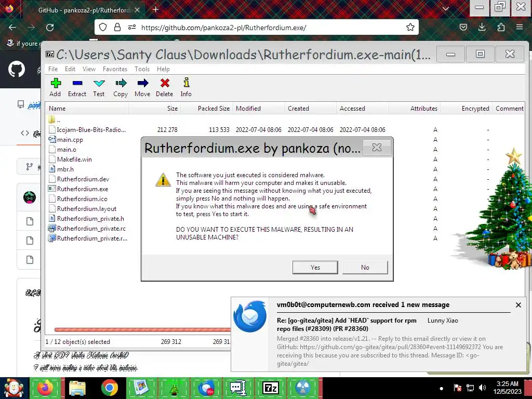532x399 pixels.
Task: Select Rutherfordium_private.rc file
Action: pyautogui.click(x=91, y=228)
